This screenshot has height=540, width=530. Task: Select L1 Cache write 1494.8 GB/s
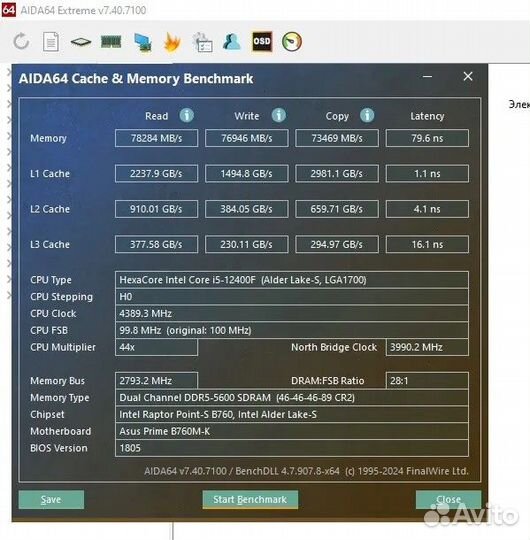coord(247,174)
